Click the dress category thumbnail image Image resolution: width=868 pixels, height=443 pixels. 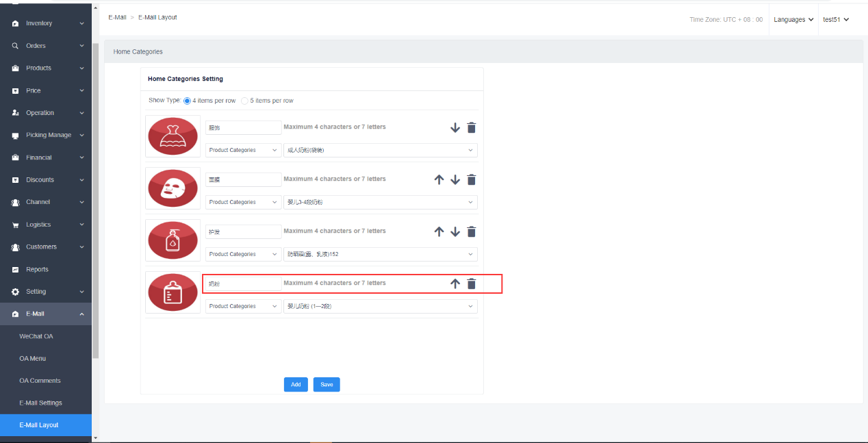coord(173,136)
